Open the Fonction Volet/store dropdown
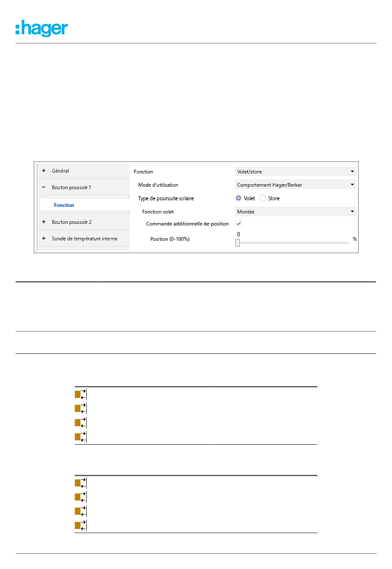 click(x=295, y=171)
